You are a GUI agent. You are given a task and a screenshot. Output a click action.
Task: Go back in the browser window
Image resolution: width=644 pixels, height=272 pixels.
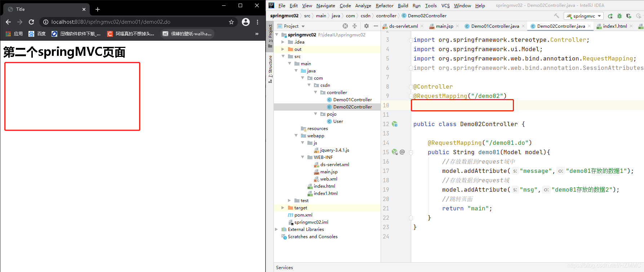(8, 22)
